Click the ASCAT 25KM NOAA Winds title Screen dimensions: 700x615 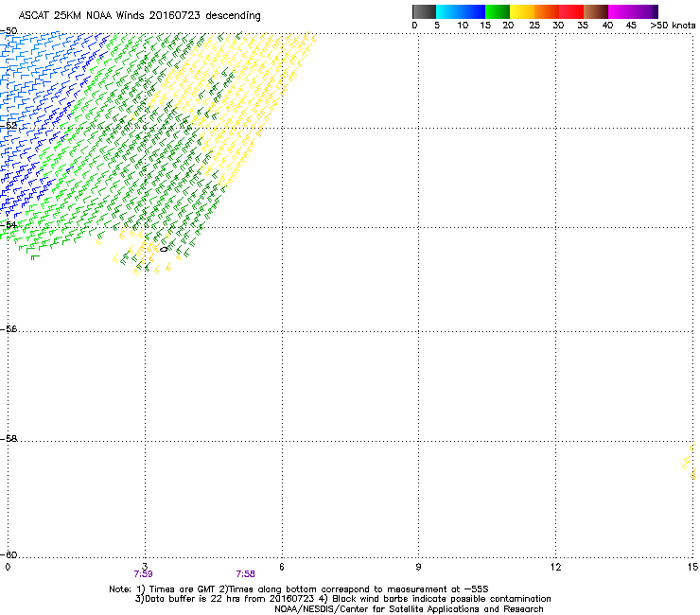click(x=140, y=15)
